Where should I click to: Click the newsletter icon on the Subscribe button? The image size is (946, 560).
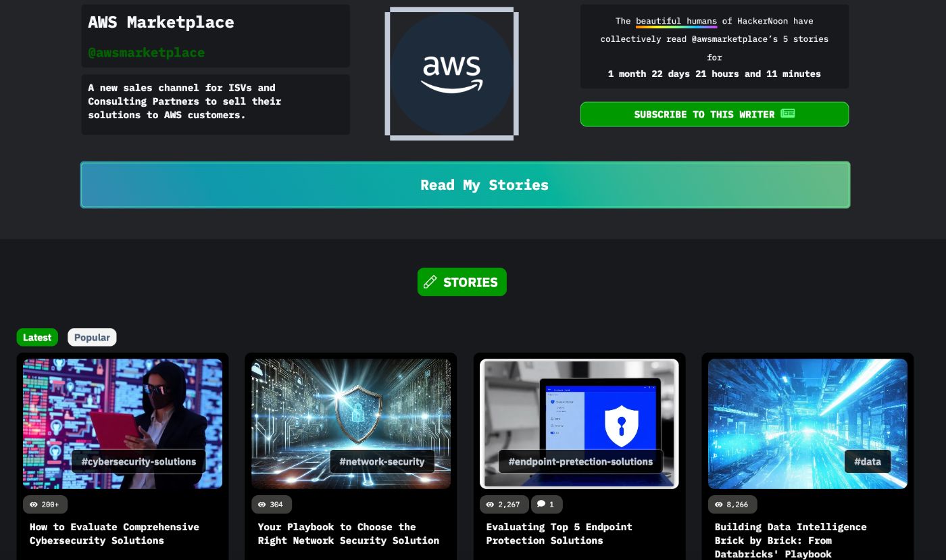(787, 113)
